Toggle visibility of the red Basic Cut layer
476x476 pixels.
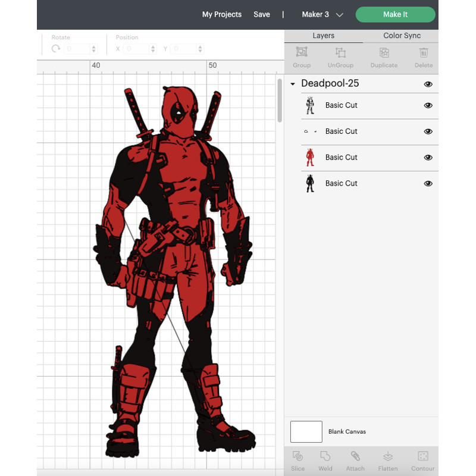point(428,158)
